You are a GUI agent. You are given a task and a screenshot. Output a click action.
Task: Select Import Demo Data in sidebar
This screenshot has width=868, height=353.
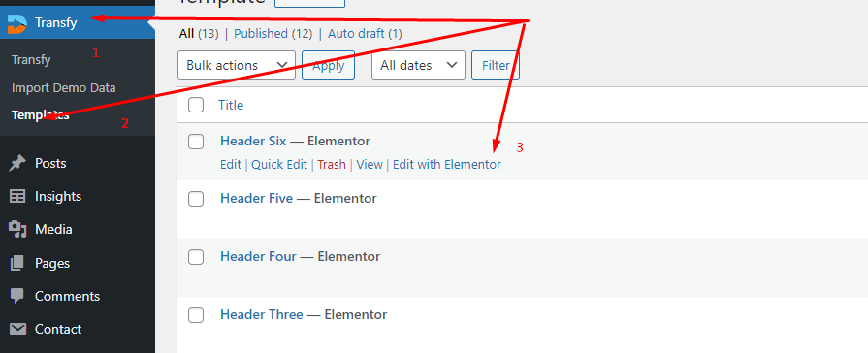coord(64,87)
